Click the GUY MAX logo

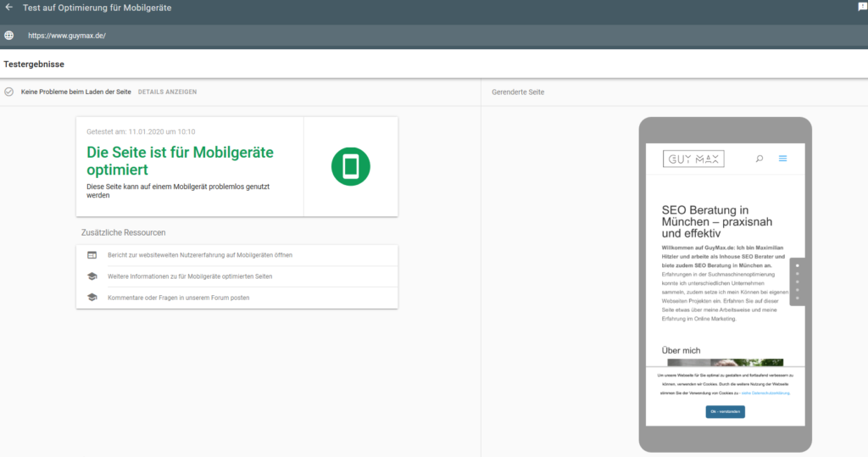point(693,159)
